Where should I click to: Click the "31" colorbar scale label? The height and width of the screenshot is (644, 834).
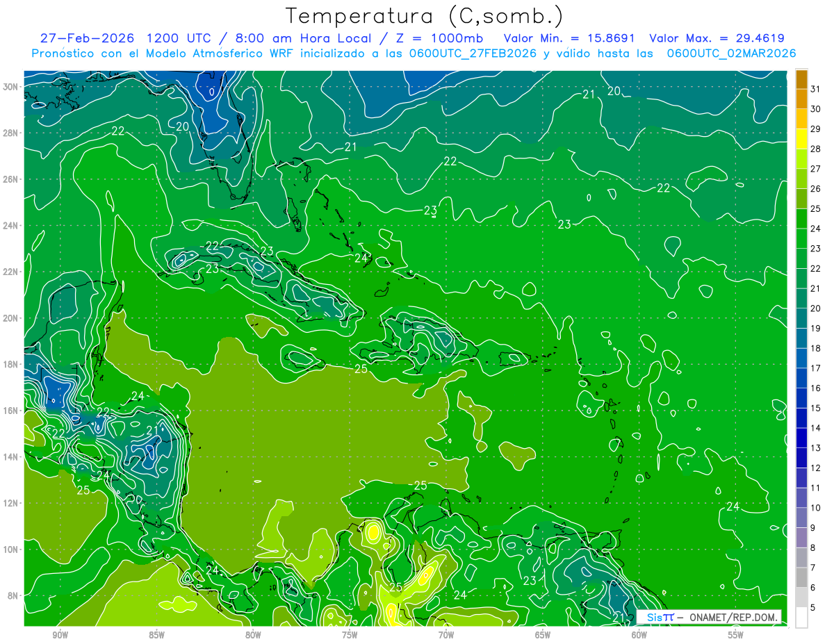tap(816, 90)
